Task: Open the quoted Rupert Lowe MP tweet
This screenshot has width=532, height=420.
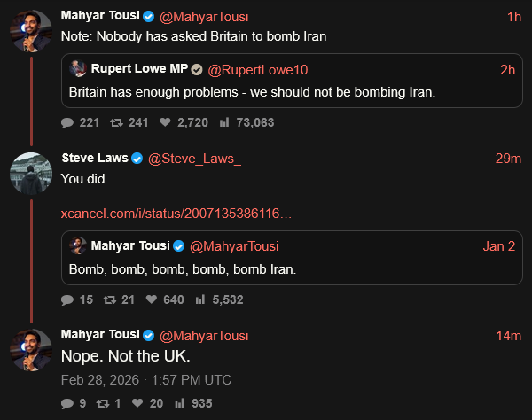Action: pos(292,81)
